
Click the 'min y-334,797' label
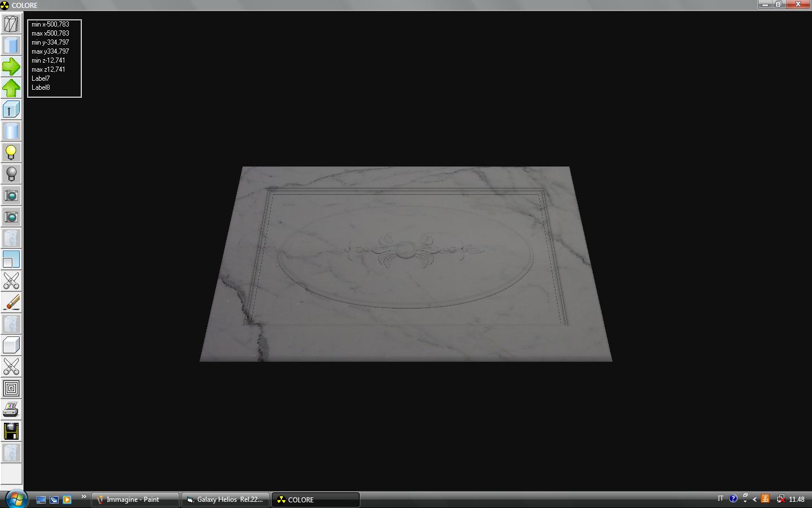point(50,42)
